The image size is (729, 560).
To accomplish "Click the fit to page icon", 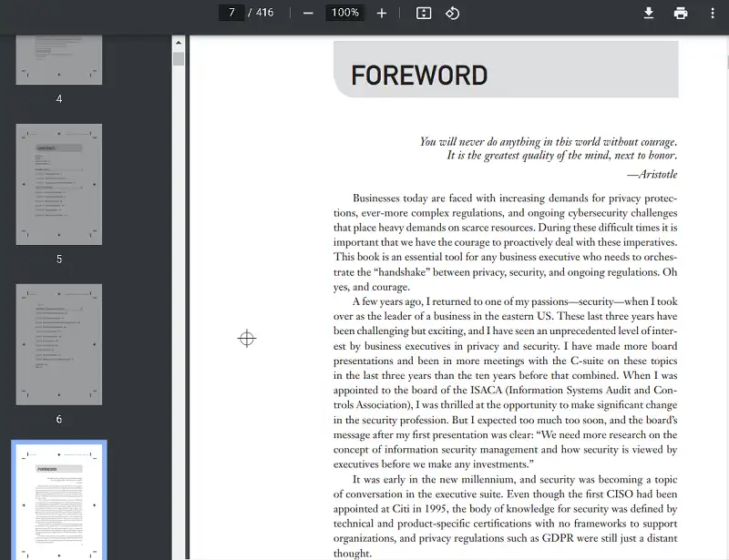I will 424,13.
